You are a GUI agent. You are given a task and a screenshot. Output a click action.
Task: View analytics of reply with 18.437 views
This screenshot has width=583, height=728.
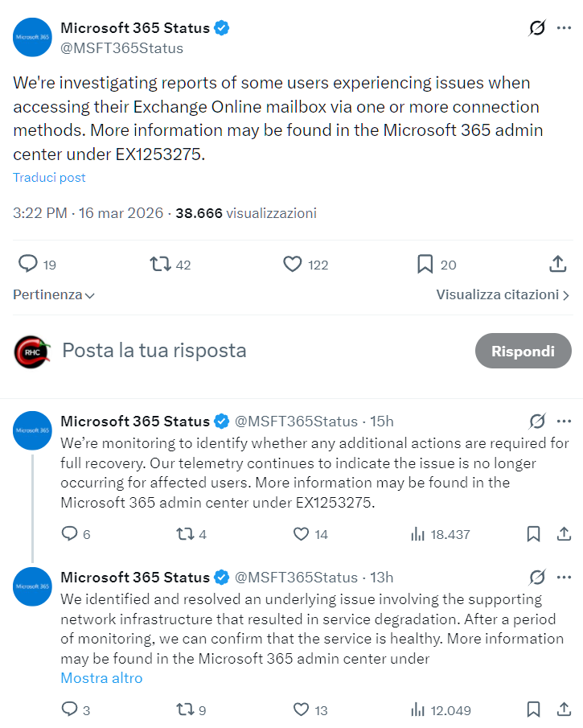(x=418, y=534)
